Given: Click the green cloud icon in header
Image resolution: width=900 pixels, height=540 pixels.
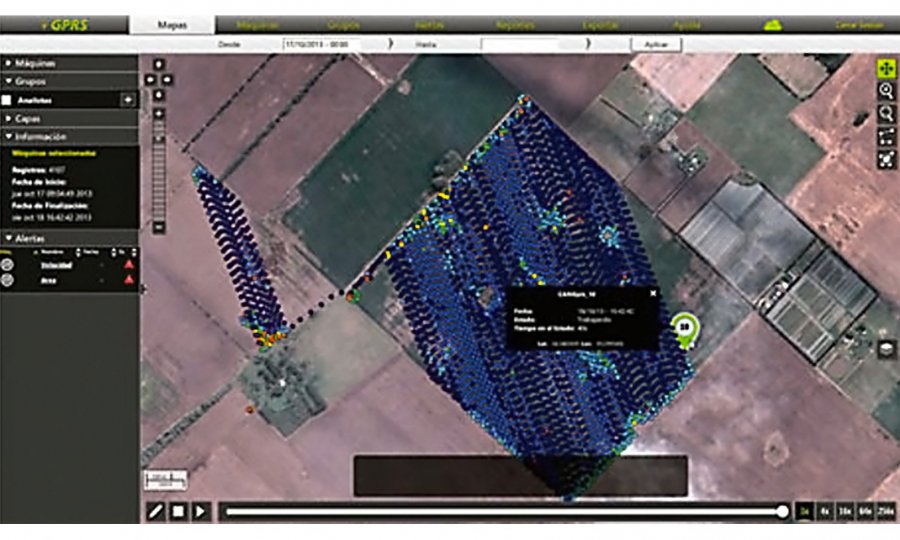Looking at the screenshot, I should (x=772, y=25).
